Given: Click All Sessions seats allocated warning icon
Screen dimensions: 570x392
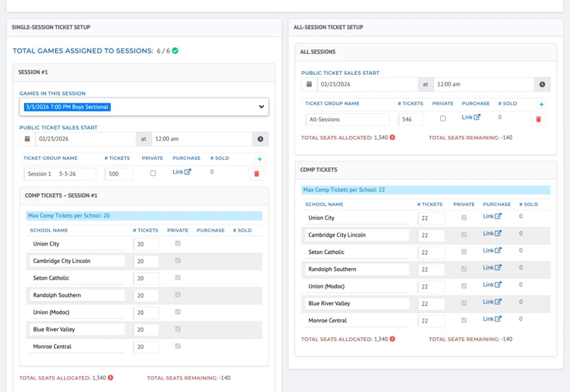Looking at the screenshot, I should pyautogui.click(x=393, y=137).
